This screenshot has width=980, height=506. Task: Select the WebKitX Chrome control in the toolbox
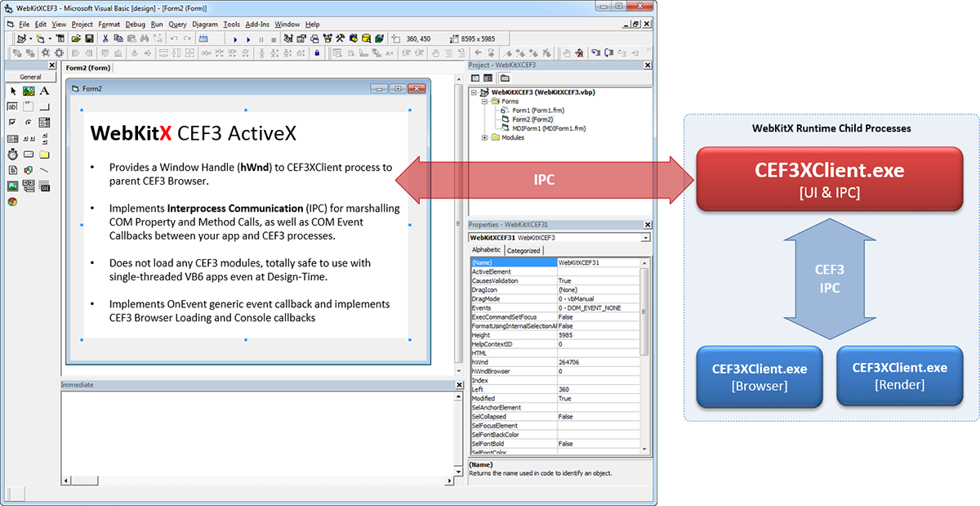tap(13, 202)
